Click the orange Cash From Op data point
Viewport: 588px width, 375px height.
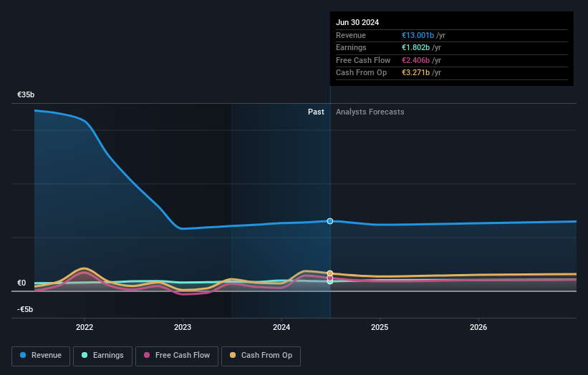(x=330, y=273)
